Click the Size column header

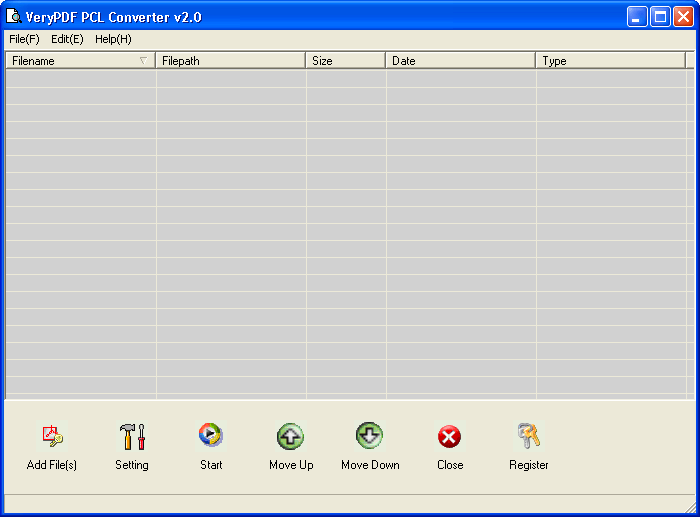345,61
